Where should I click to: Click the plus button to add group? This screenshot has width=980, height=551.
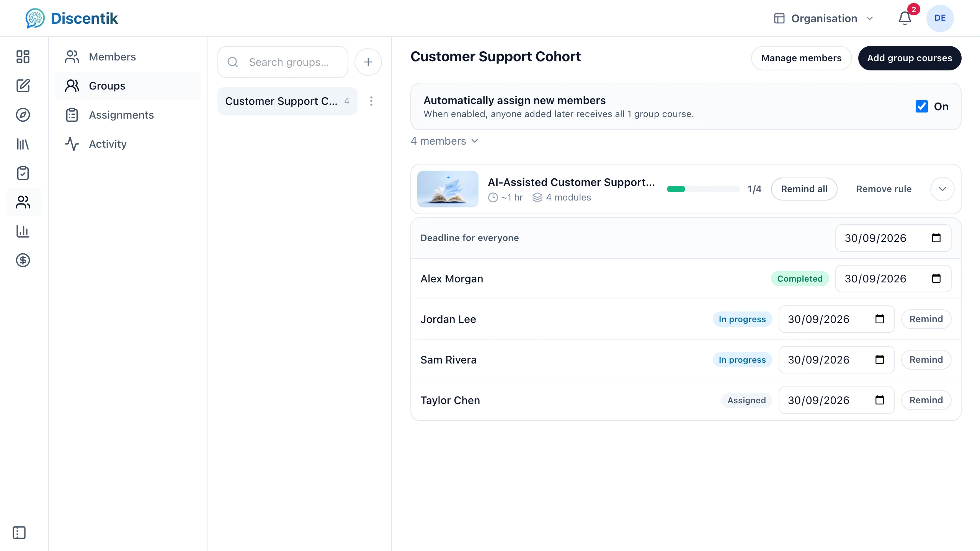(368, 62)
